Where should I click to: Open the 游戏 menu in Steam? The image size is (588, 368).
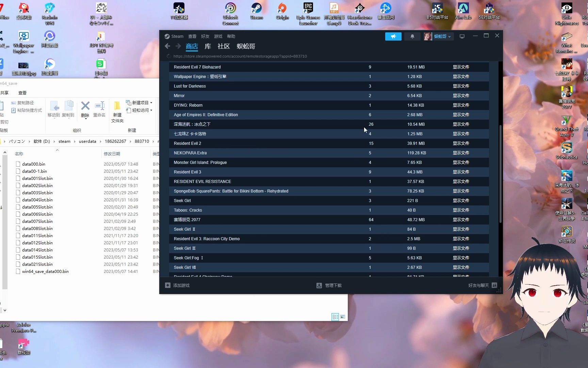point(218,36)
